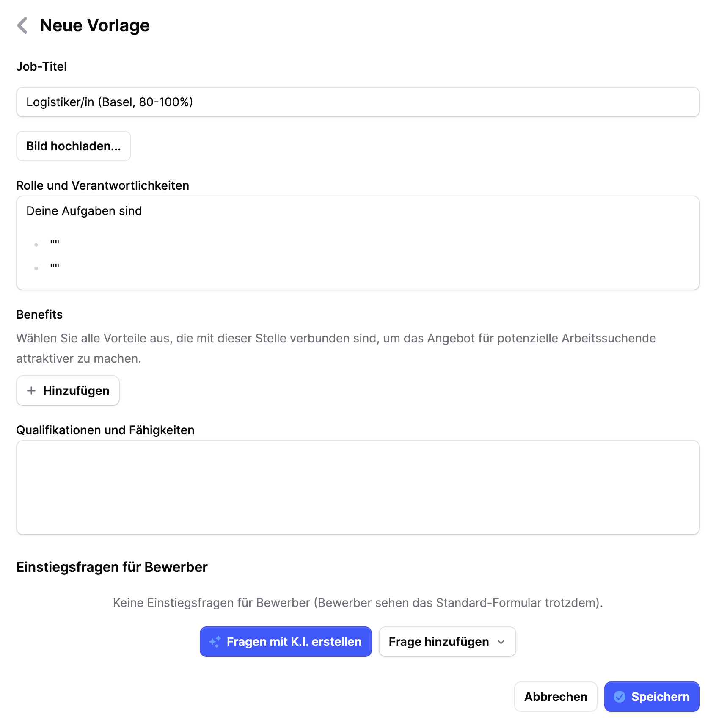Add a benefit using the Hinzufügen button

(68, 391)
